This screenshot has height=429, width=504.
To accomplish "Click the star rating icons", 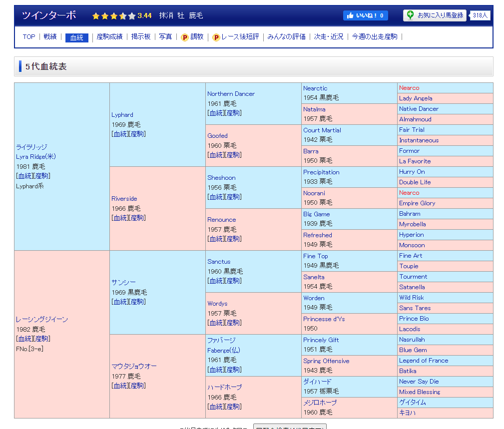I will pyautogui.click(x=113, y=16).
